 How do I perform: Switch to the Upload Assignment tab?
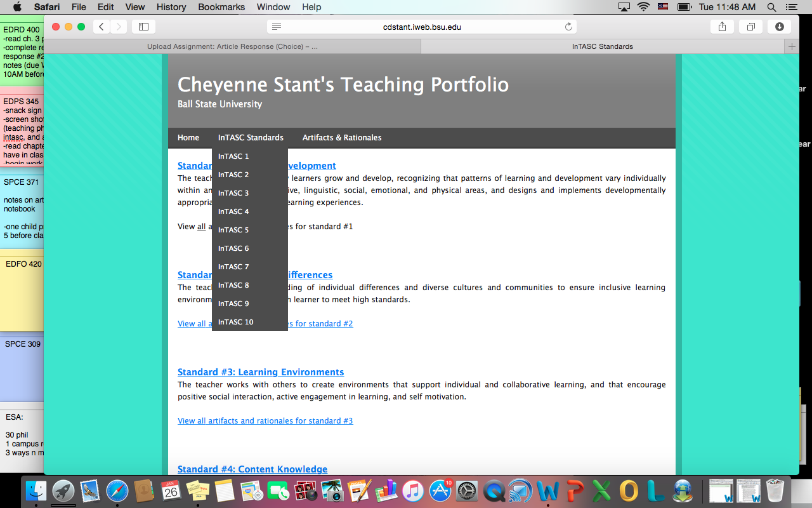click(232, 46)
